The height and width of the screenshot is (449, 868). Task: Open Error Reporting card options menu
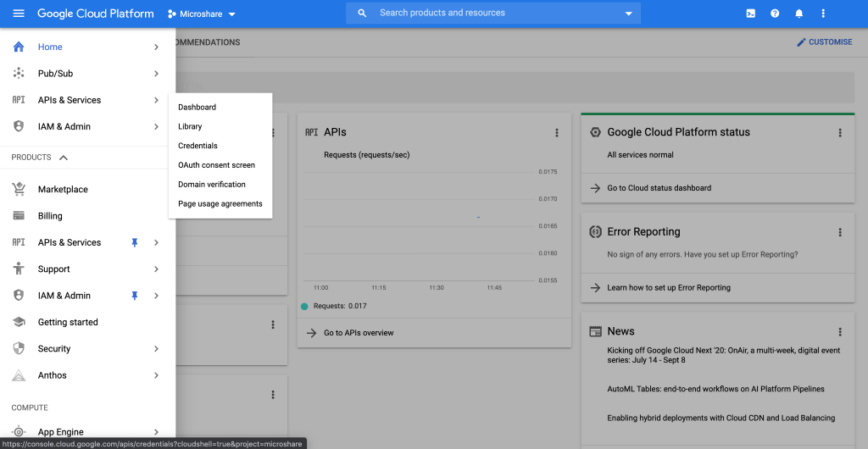click(840, 232)
